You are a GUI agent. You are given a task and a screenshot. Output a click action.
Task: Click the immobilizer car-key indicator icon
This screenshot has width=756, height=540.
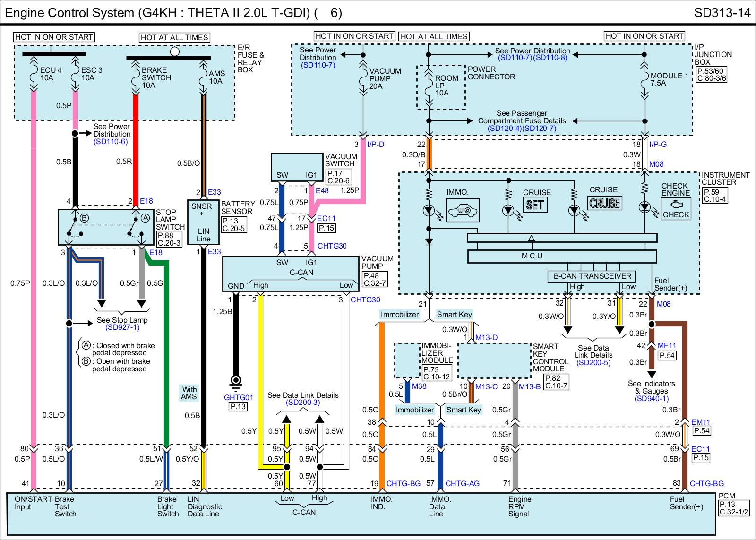[x=463, y=210]
